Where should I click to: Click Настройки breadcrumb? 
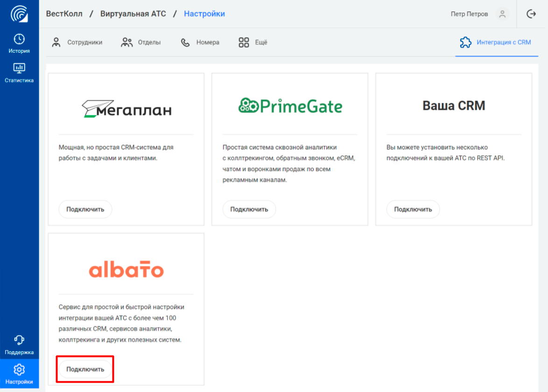pyautogui.click(x=204, y=14)
